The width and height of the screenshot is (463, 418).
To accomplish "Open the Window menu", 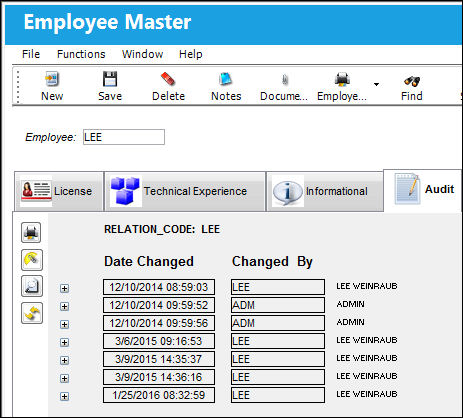I will pos(142,54).
